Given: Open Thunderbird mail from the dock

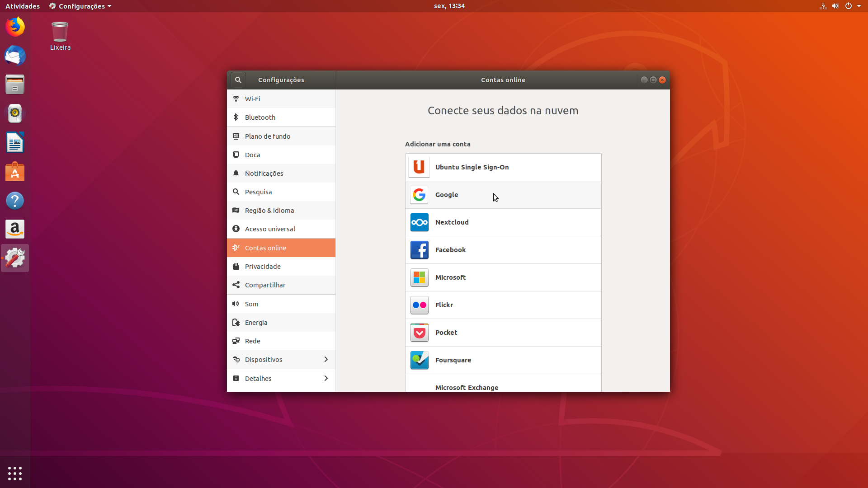Looking at the screenshot, I should 15,56.
